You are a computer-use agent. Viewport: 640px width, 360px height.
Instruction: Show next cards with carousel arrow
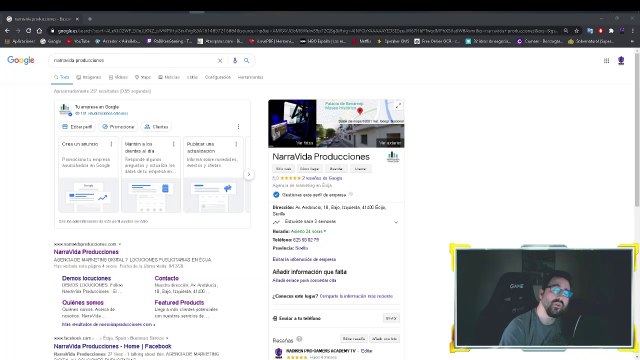pyautogui.click(x=249, y=174)
